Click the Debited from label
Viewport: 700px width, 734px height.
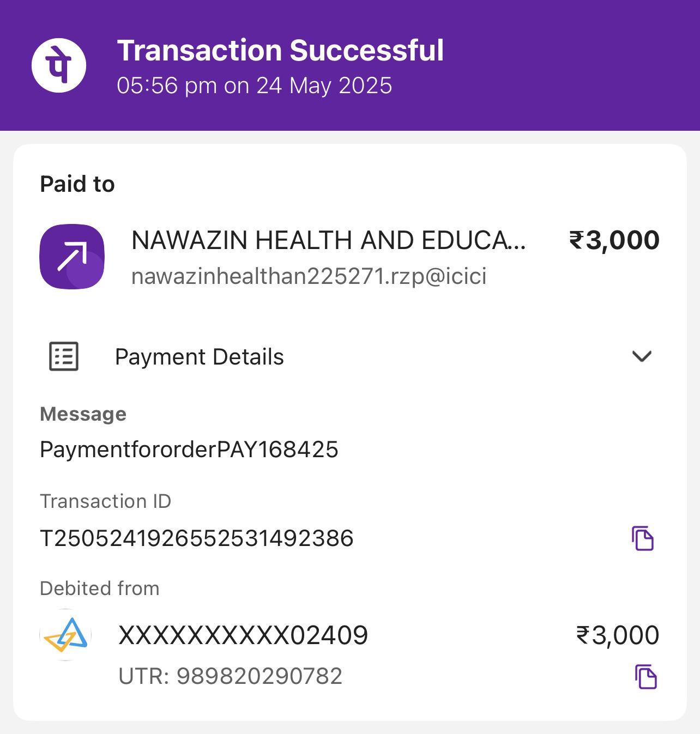click(100, 589)
